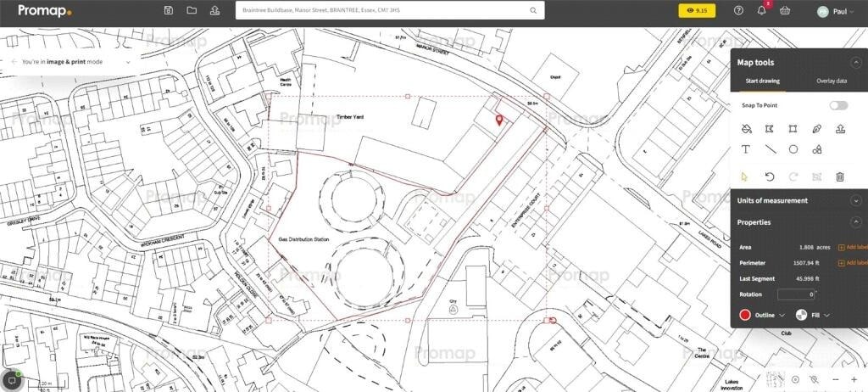Add label for Perimeter
This screenshot has width=868, height=392.
coord(853,263)
